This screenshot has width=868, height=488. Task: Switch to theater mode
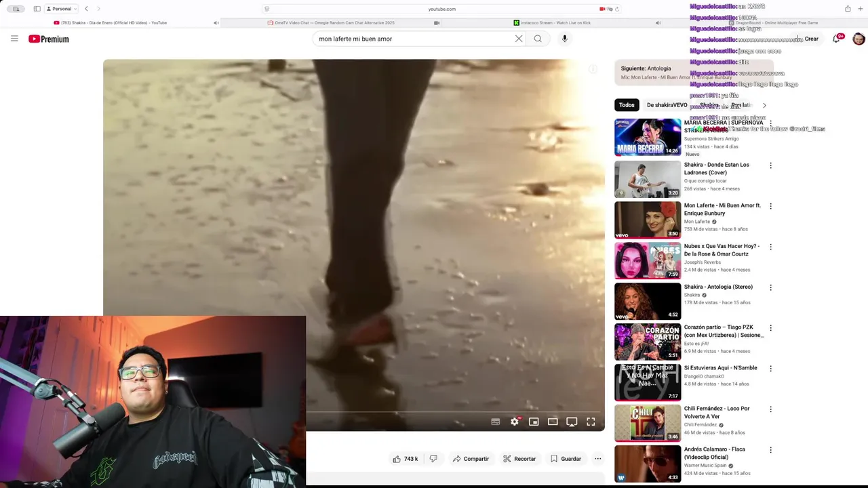[553, 422]
